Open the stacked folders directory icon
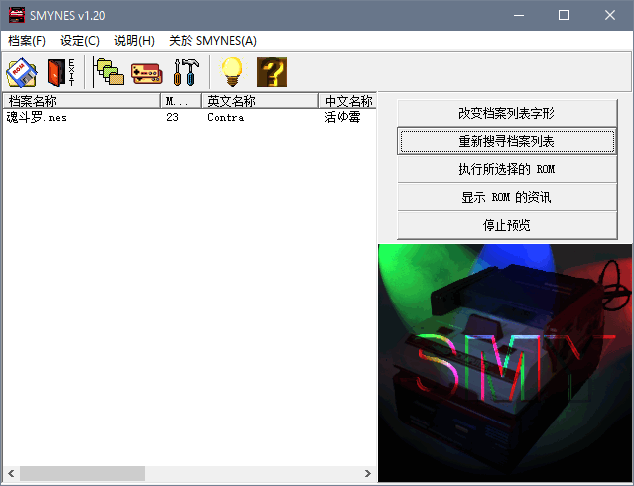This screenshot has height=486, width=634. point(108,71)
